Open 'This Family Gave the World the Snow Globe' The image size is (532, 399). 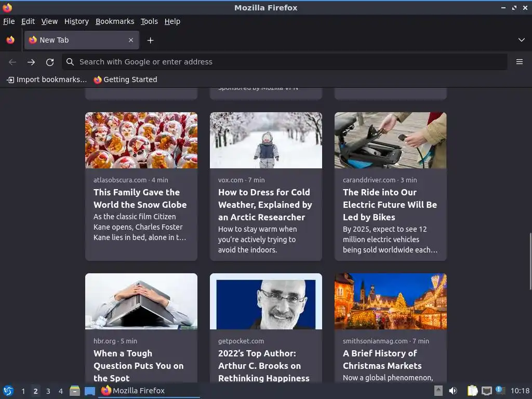pyautogui.click(x=140, y=198)
